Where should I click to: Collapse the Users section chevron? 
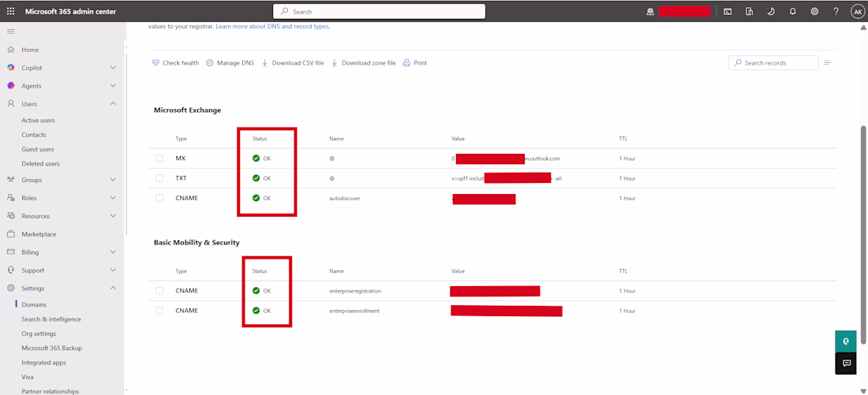[x=113, y=104]
